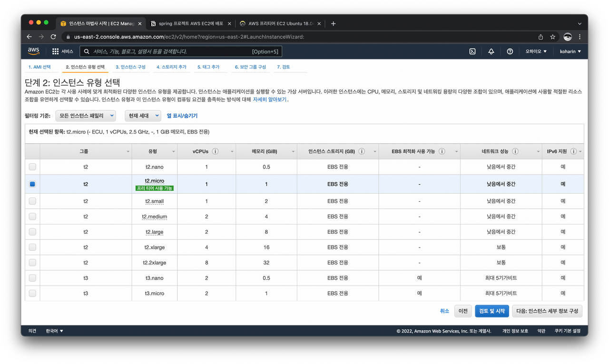Viewport: 609px width, 364px height.
Task: Click show/hide columns link
Action: click(x=182, y=116)
